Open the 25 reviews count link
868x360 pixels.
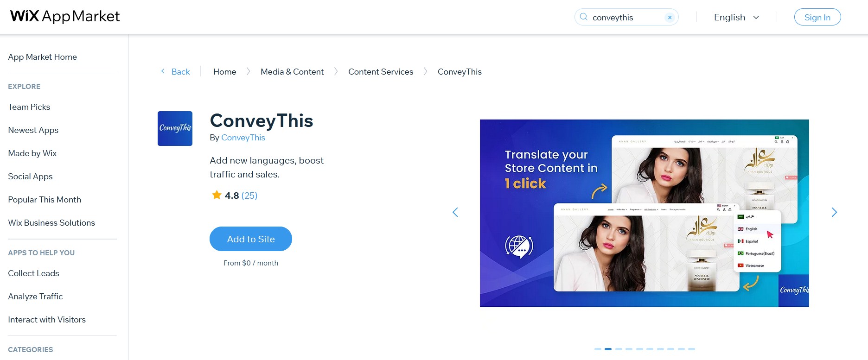[249, 196]
